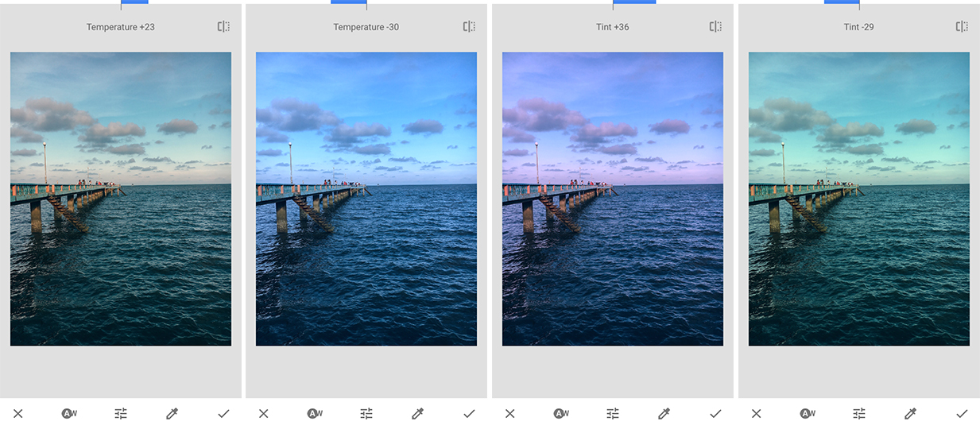This screenshot has height=429, width=980.
Task: Open adjustment sliders in Temperature +23 panel
Action: [121, 413]
